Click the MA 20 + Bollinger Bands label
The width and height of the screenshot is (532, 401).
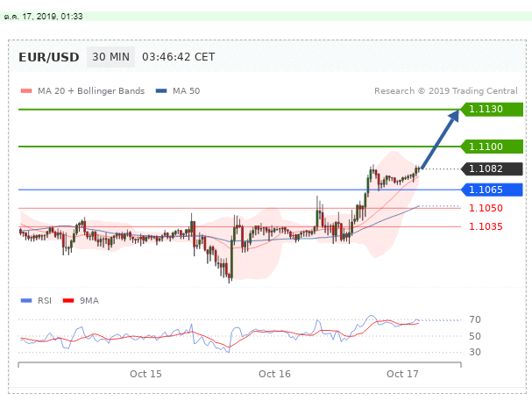[91, 91]
